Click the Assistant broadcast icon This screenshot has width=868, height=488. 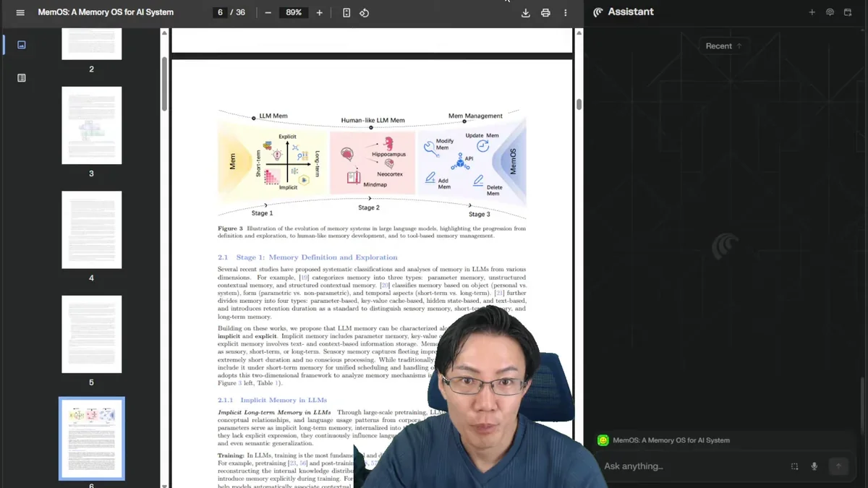coord(830,12)
